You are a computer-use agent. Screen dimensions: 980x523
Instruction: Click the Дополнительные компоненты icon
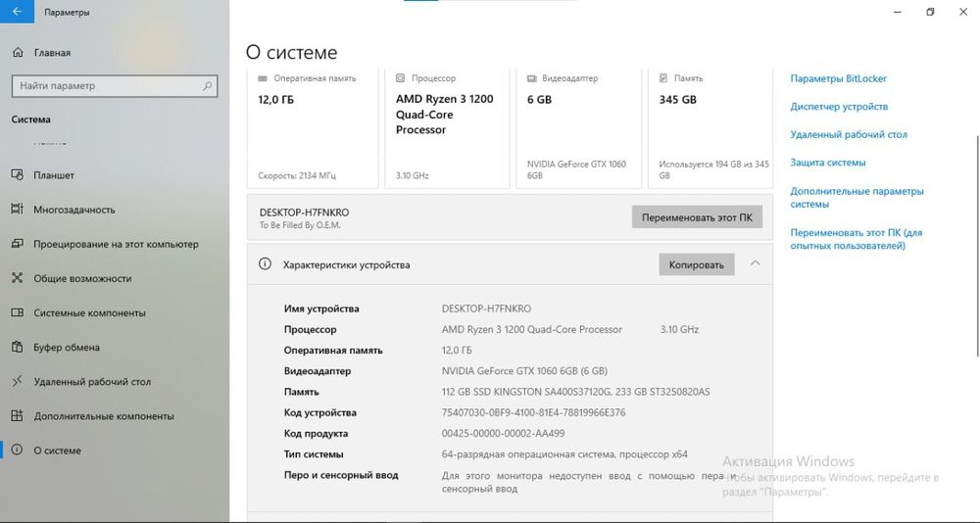[18, 415]
